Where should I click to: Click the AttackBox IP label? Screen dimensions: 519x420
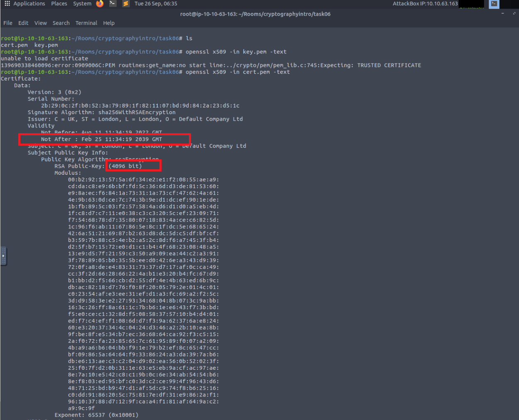[x=425, y=3]
